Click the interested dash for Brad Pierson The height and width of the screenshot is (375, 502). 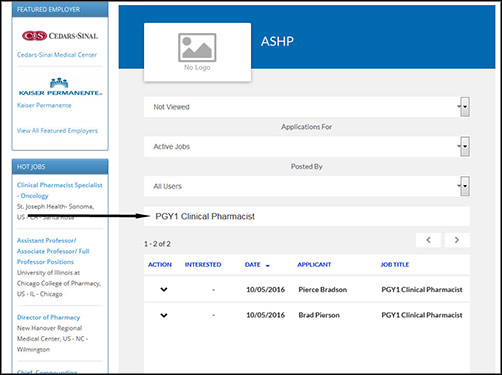[214, 315]
